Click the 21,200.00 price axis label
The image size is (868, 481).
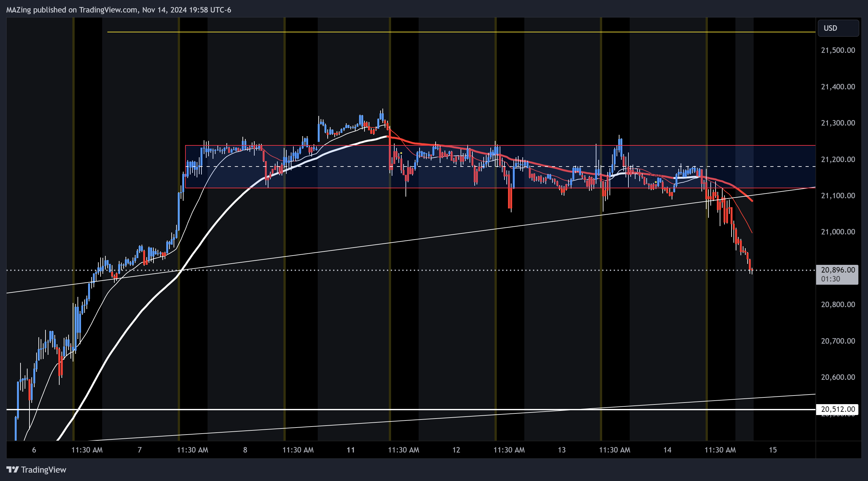tap(838, 159)
